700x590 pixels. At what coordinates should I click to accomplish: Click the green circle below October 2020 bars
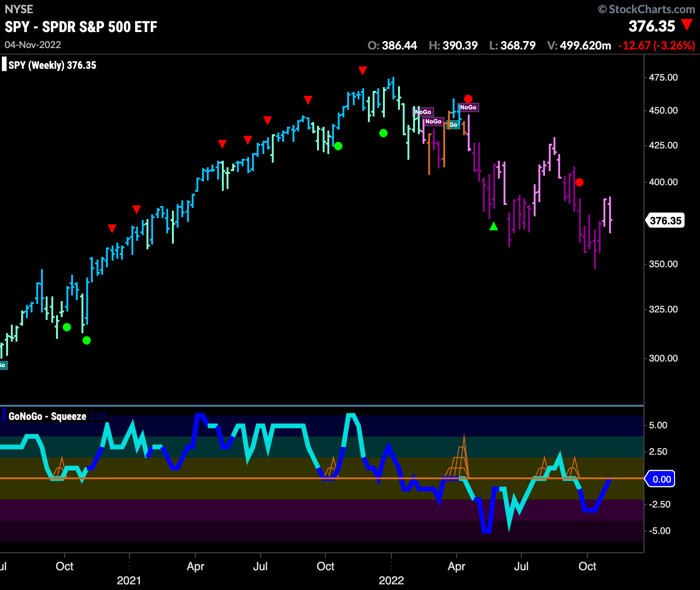coord(67,327)
